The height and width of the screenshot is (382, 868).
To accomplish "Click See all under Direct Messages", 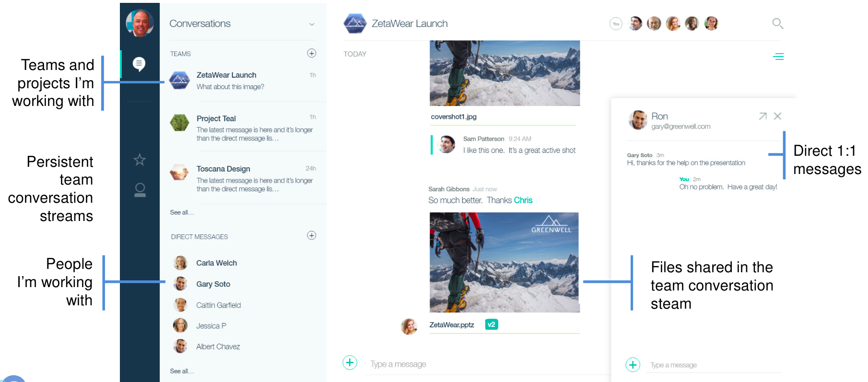I will coord(182,371).
